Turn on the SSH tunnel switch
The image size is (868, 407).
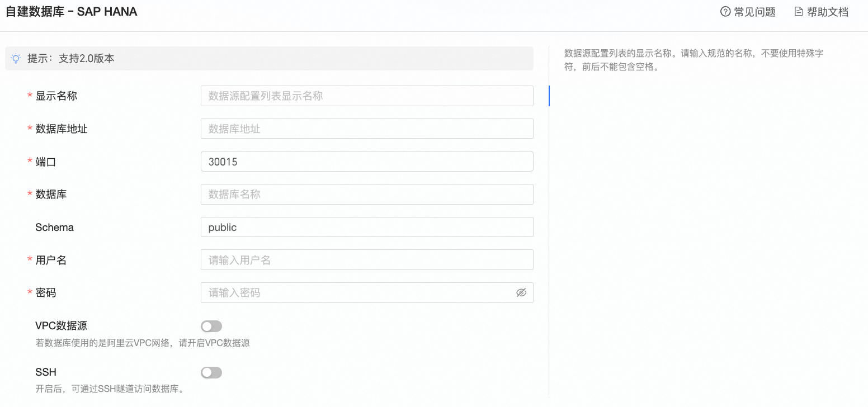[211, 372]
